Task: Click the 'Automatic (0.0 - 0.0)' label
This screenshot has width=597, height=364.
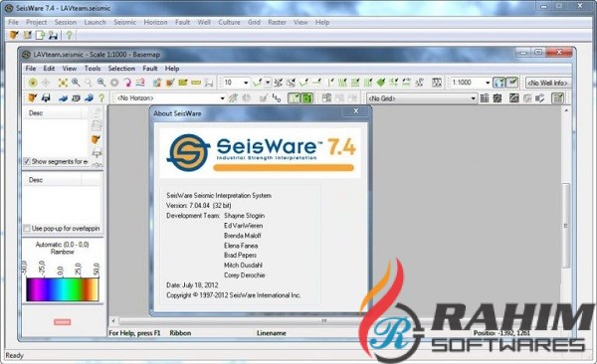Action: [x=62, y=245]
